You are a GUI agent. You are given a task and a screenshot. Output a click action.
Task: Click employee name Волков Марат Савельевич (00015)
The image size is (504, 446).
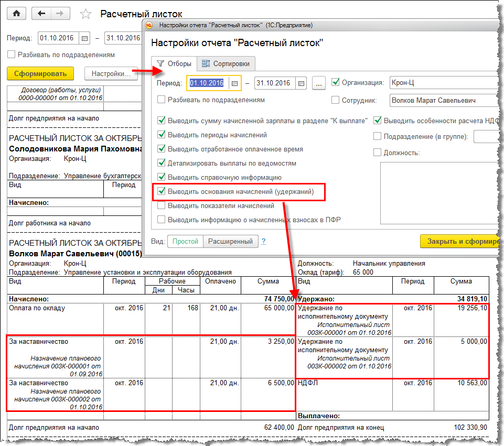[76, 253]
